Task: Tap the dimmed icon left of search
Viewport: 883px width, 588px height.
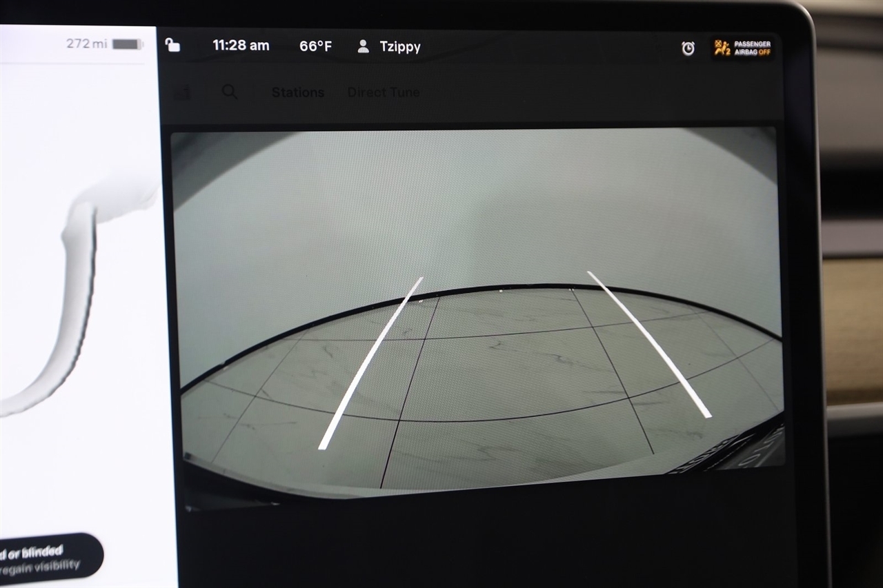Action: (x=182, y=93)
